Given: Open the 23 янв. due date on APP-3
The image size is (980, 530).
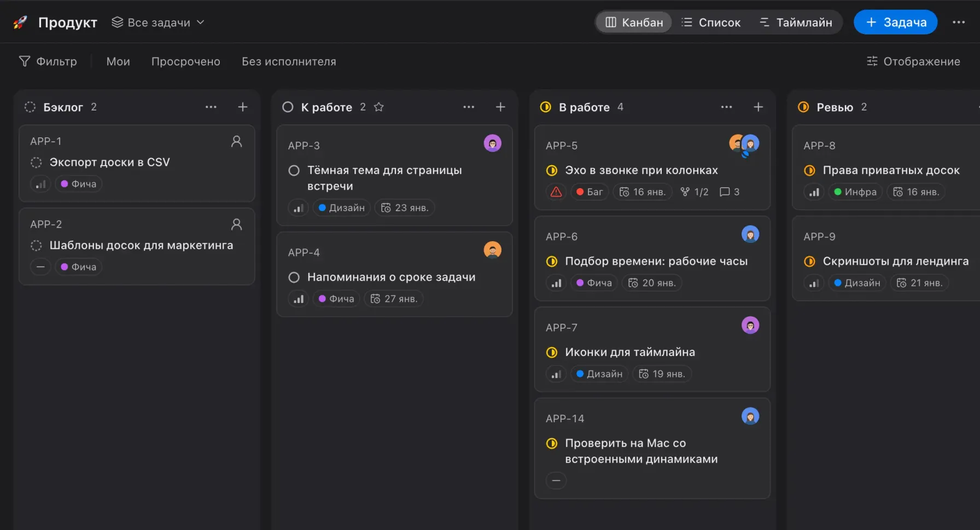Looking at the screenshot, I should click(x=405, y=208).
